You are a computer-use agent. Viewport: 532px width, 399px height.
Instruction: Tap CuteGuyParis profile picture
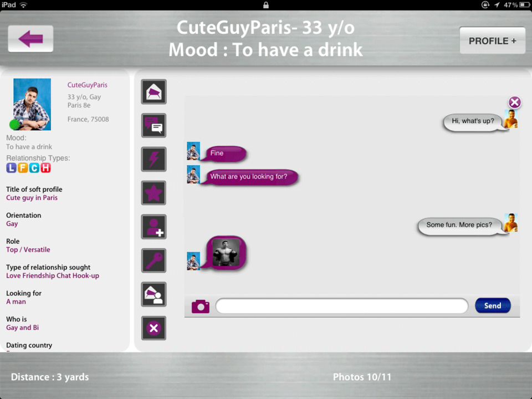click(x=32, y=104)
